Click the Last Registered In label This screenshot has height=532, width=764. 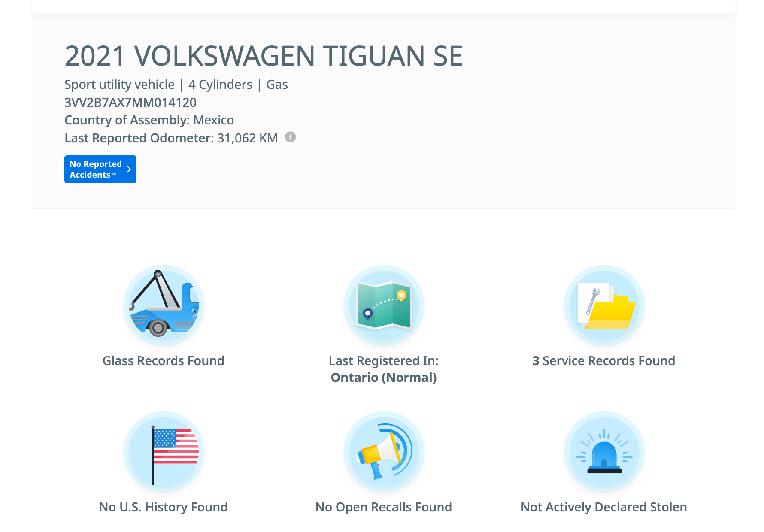pyautogui.click(x=384, y=361)
